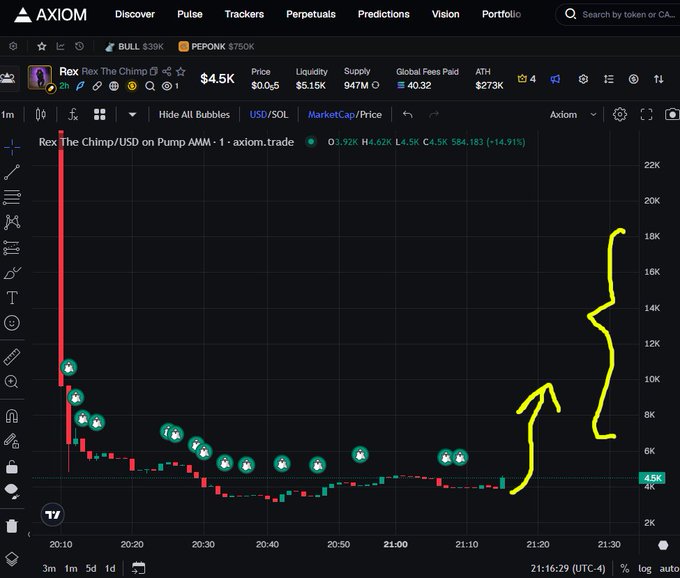Select the horizontal lines Fibonacci tool
Image resolution: width=680 pixels, height=578 pixels.
coord(12,197)
